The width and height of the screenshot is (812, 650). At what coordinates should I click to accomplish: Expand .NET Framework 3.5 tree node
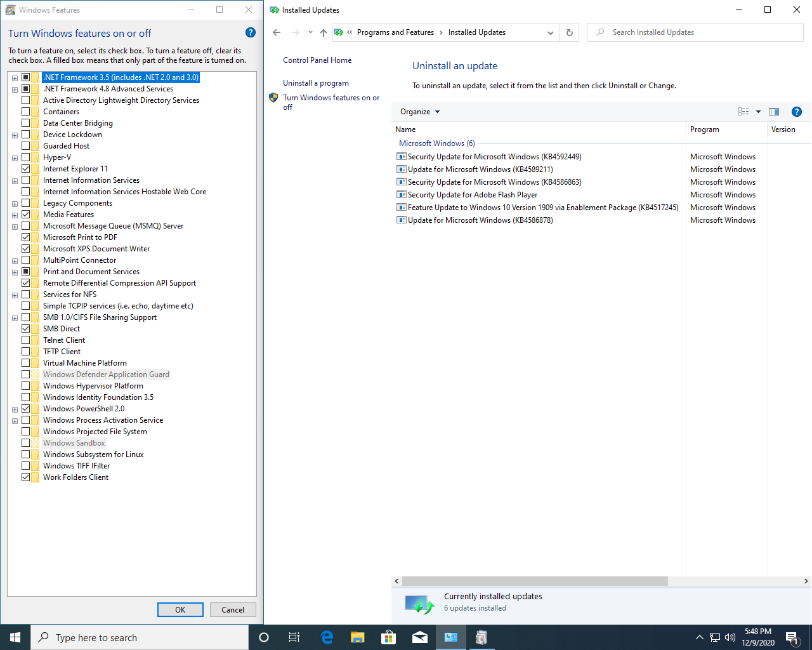15,78
